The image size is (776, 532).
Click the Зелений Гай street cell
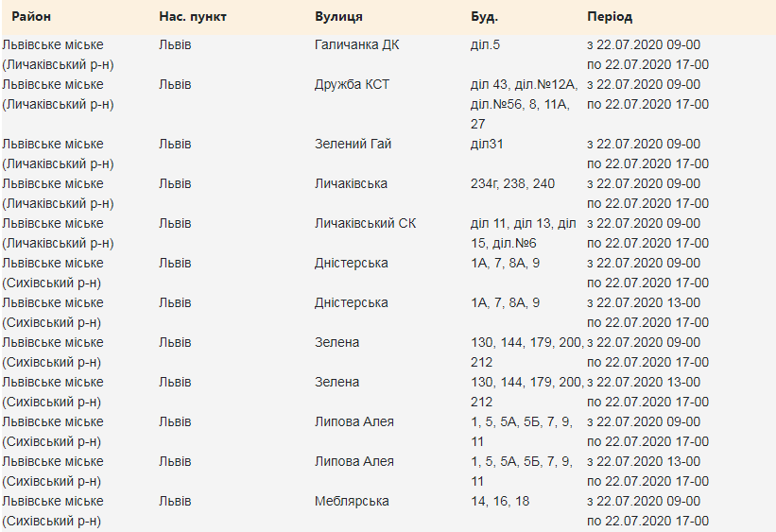[x=353, y=144]
